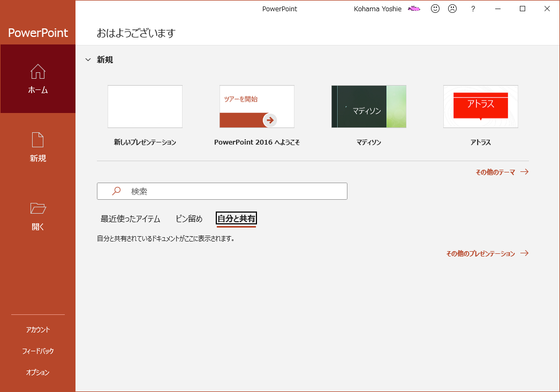Open the PowerPoint 2016 へようこそ tour template
Screen dimensions: 560x392
pos(257,107)
